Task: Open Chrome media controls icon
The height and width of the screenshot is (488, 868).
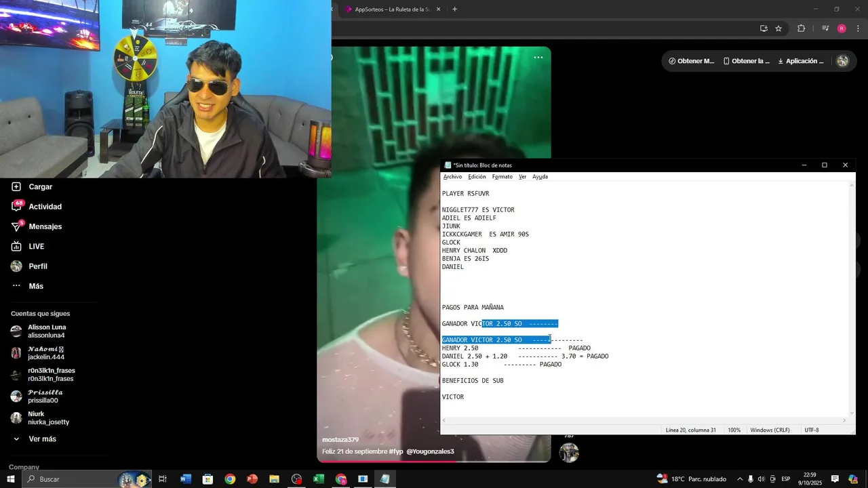Action: coord(825,28)
